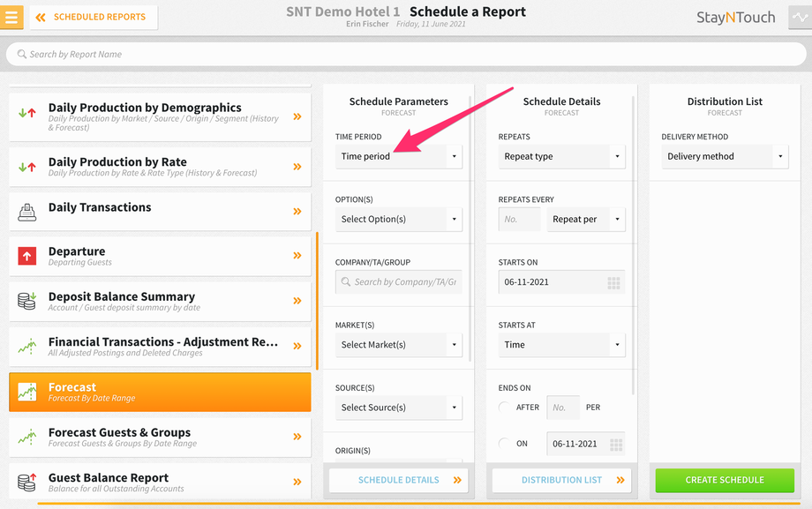Open the Select Option(s) dropdown
The image size is (812, 509).
coord(398,219)
